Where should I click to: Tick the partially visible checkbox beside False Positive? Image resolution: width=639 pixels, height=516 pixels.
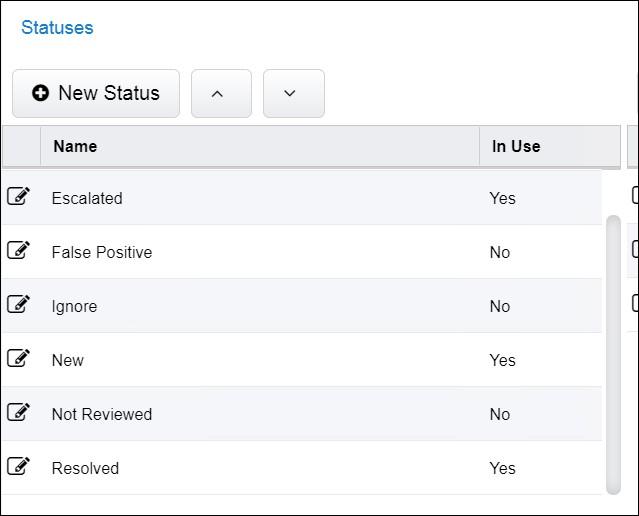[635, 249]
